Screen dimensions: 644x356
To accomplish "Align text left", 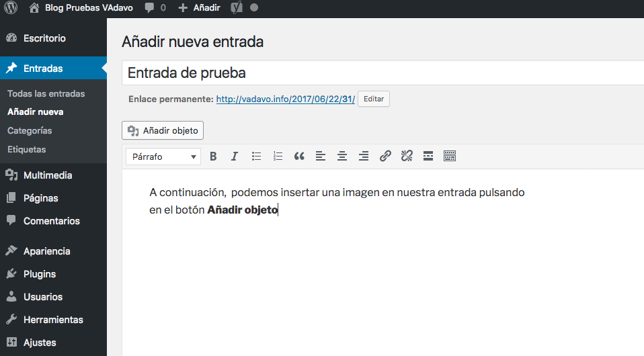I will 321,157.
